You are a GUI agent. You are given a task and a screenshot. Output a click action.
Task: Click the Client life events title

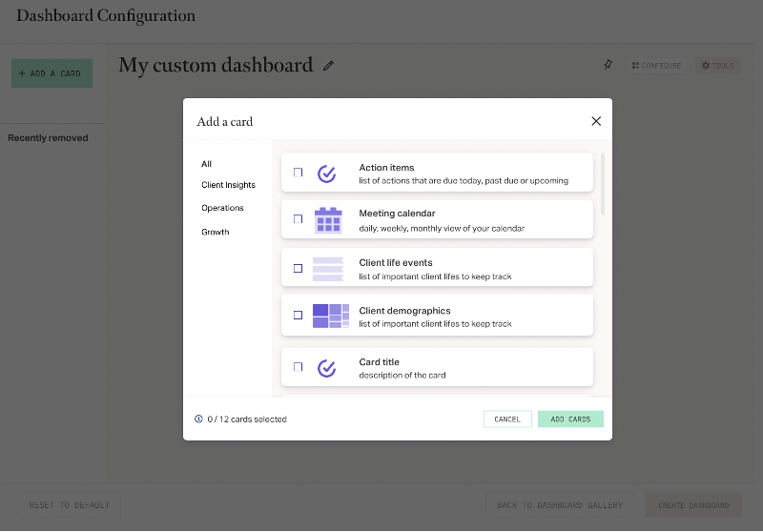396,262
